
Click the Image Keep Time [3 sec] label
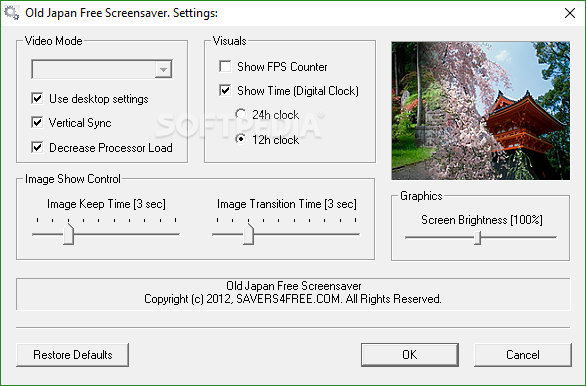(x=106, y=204)
